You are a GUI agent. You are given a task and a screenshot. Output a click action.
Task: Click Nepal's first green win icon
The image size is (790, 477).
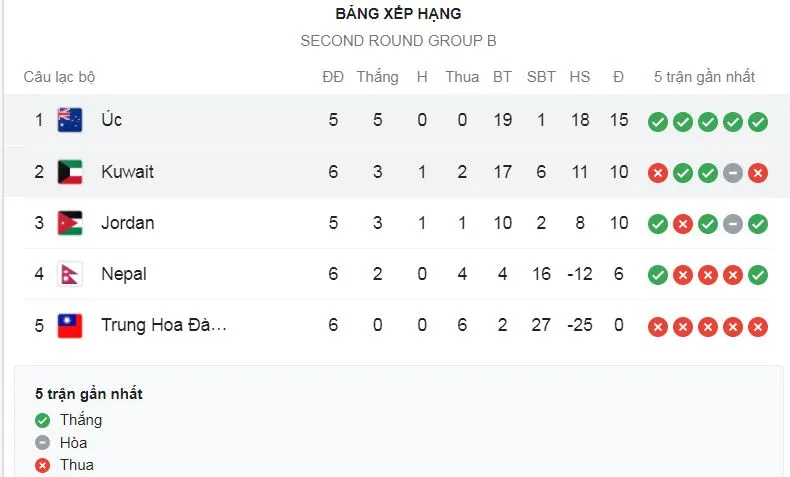pos(657,275)
